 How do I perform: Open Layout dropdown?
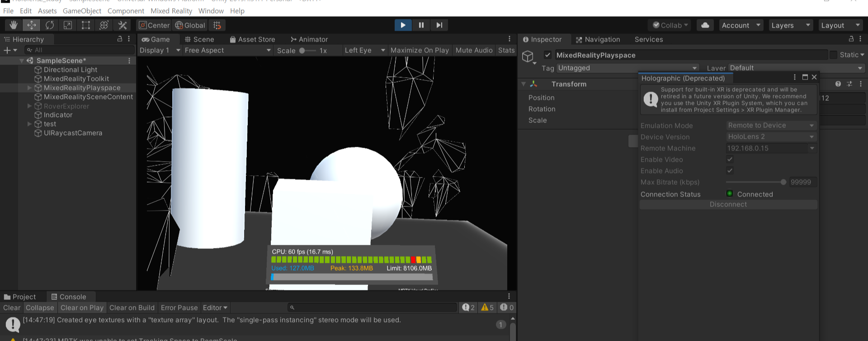pyautogui.click(x=840, y=25)
